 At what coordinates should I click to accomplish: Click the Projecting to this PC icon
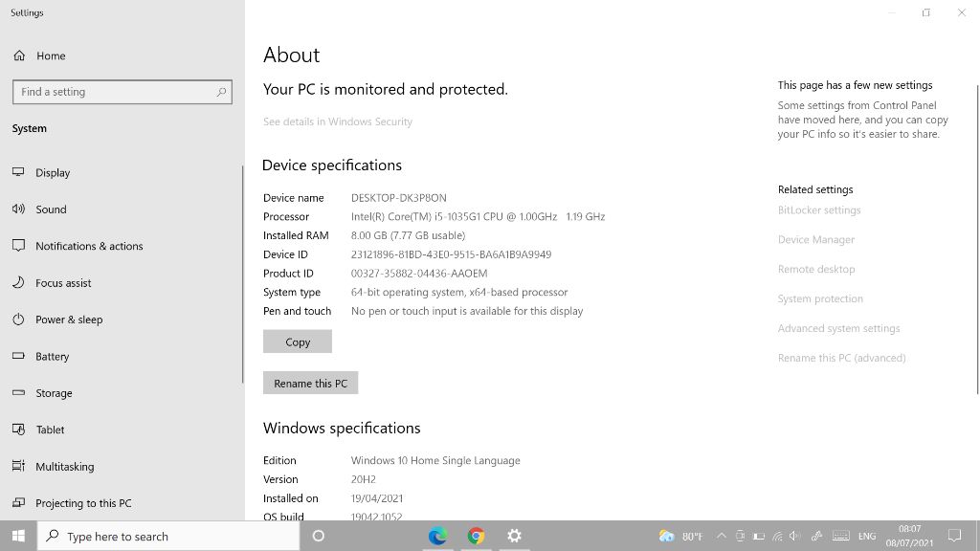(19, 502)
